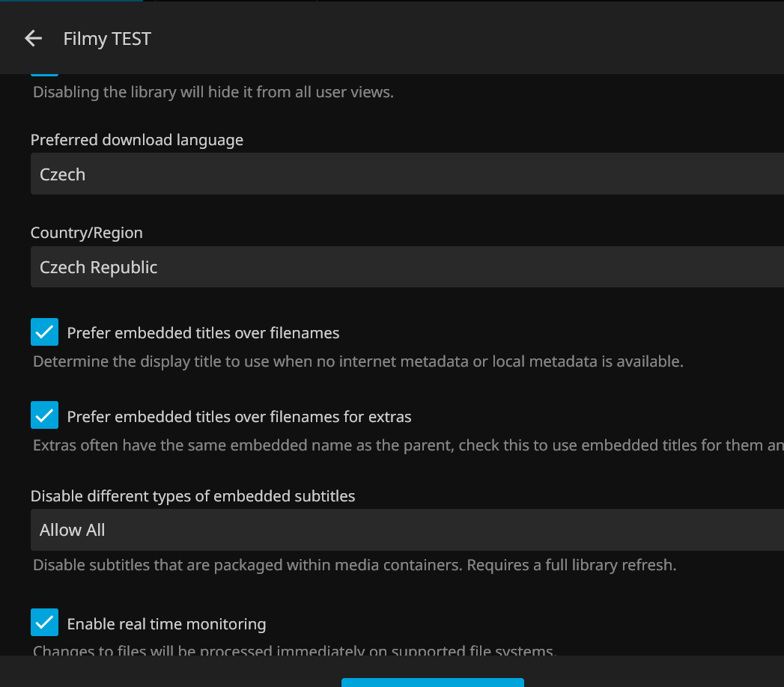Image resolution: width=784 pixels, height=687 pixels.
Task: Click the back arrow icon
Action: [33, 39]
